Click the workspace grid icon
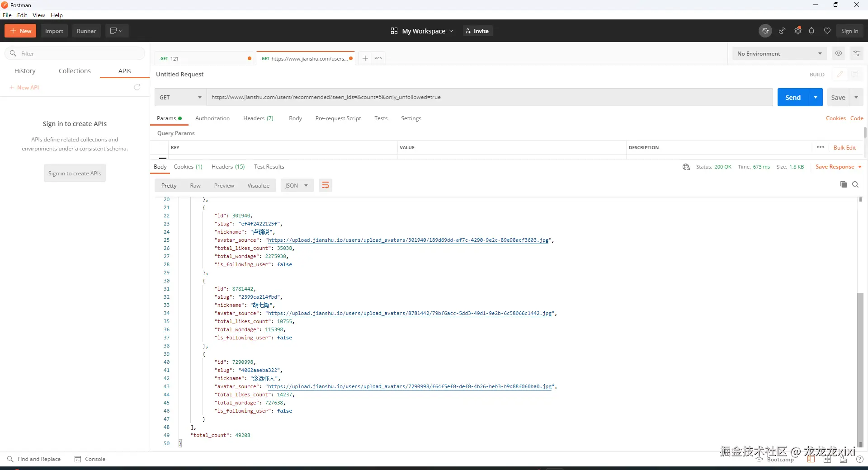 click(394, 31)
